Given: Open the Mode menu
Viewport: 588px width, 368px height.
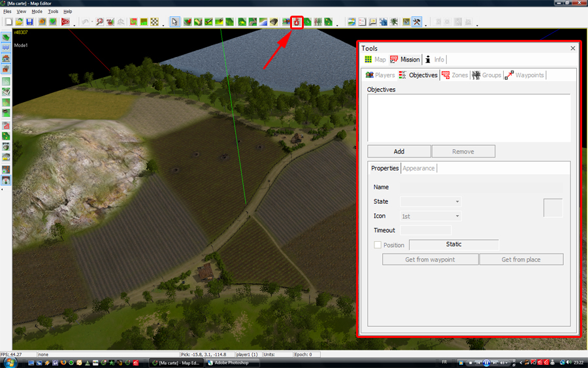Looking at the screenshot, I should pyautogui.click(x=37, y=12).
